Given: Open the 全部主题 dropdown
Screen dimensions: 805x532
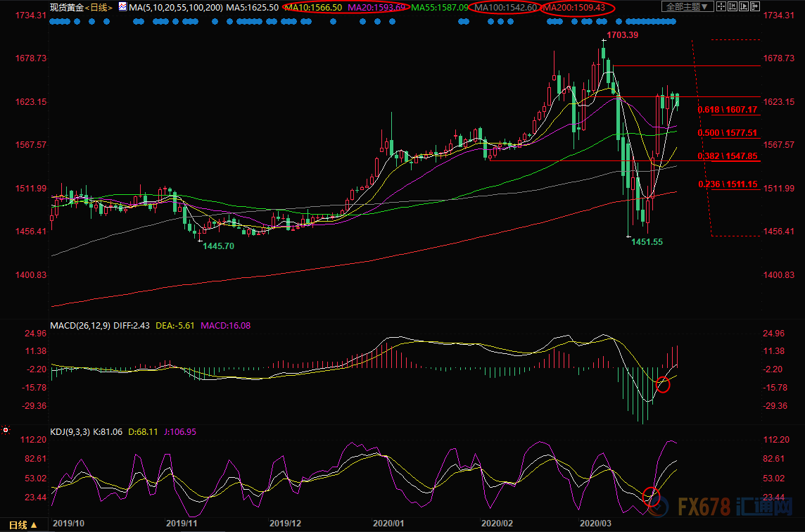Looking at the screenshot, I should (x=688, y=7).
